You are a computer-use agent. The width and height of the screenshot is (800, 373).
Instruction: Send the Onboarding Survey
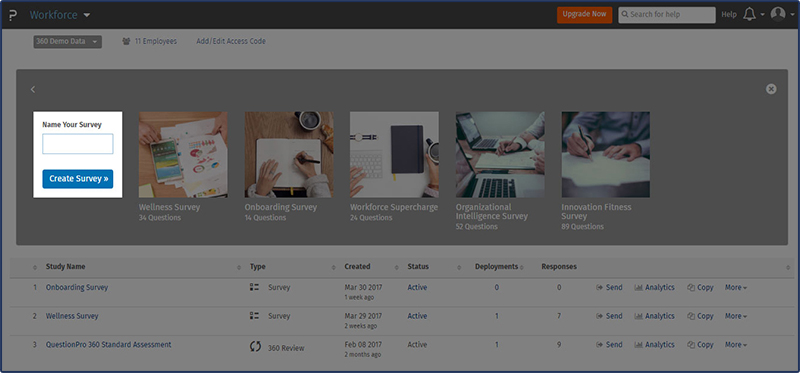[609, 287]
